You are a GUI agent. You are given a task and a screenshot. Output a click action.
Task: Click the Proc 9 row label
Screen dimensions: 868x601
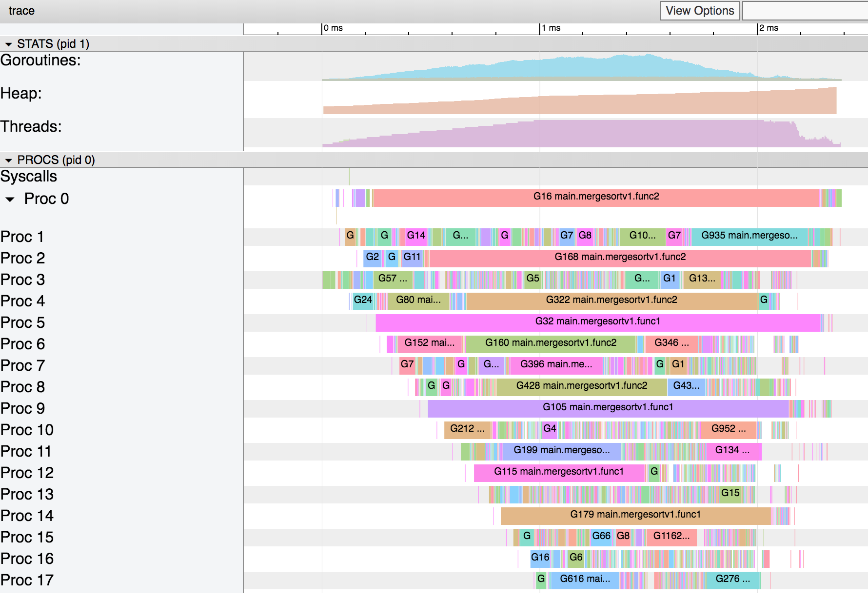point(22,408)
